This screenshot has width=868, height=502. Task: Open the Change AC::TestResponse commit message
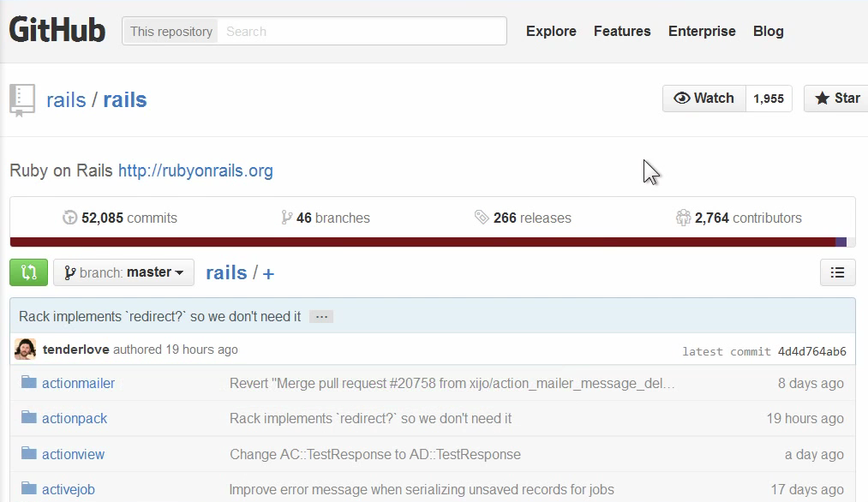click(375, 454)
